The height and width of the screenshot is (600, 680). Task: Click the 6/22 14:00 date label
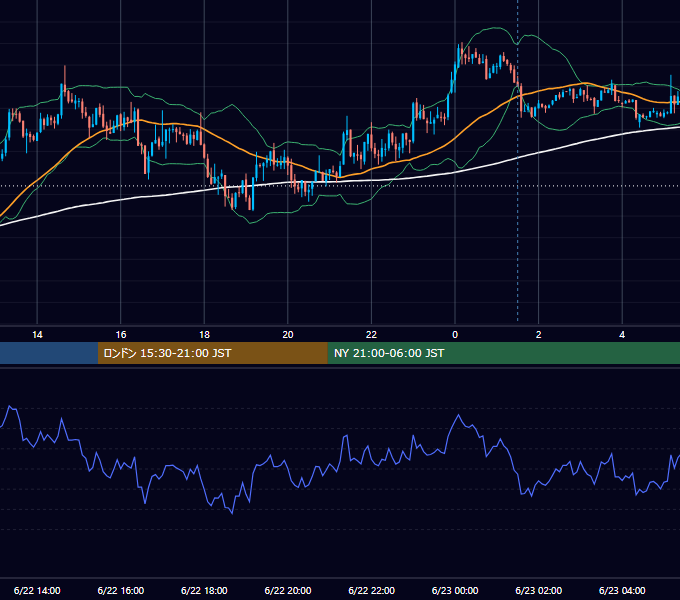(37, 590)
